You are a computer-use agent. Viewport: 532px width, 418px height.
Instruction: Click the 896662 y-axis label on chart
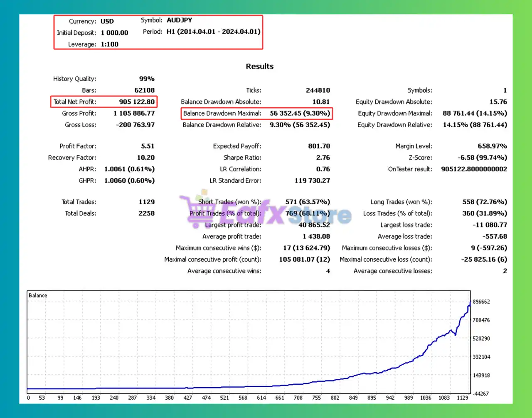481,302
